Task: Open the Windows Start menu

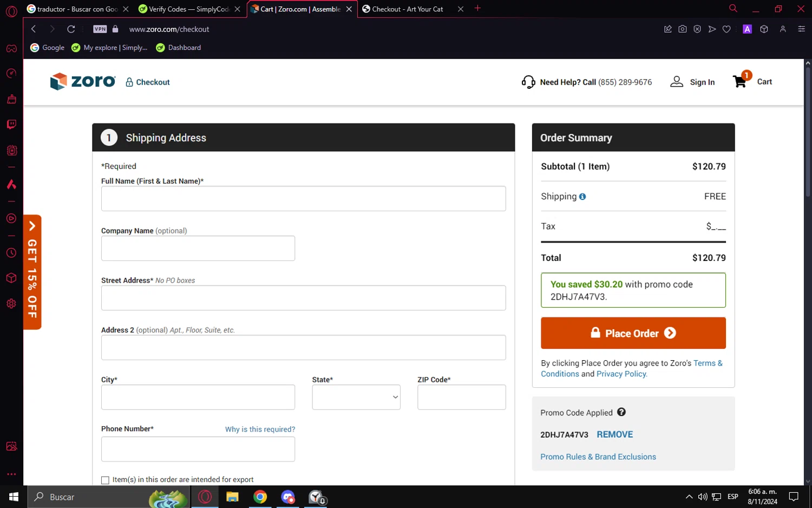Action: [x=14, y=497]
